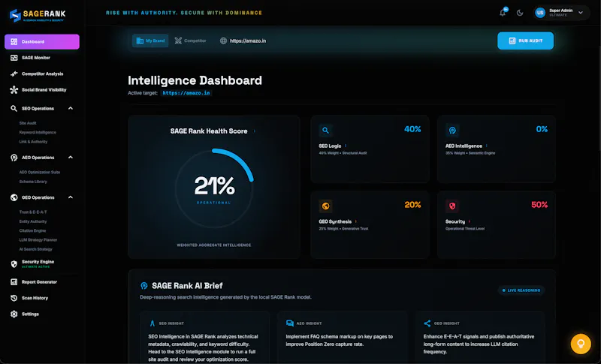This screenshot has height=364, width=601.
Task: Click the SageRank logo
Action: (x=38, y=15)
